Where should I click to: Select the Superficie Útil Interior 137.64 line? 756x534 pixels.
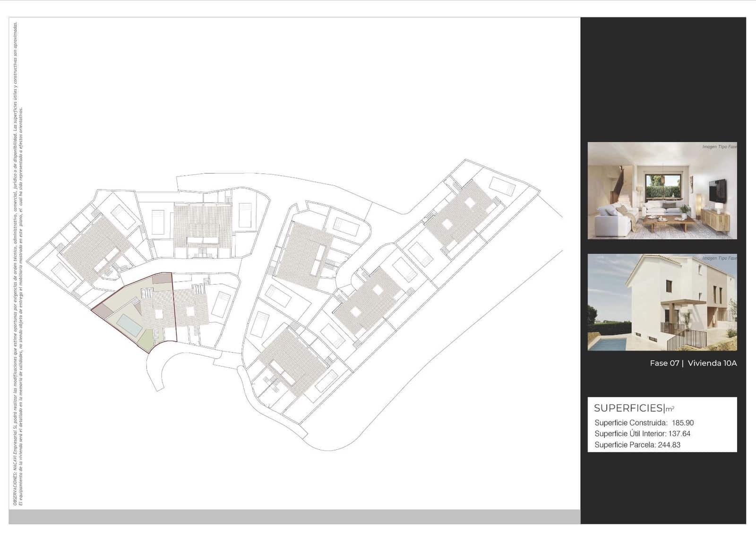pos(642,434)
